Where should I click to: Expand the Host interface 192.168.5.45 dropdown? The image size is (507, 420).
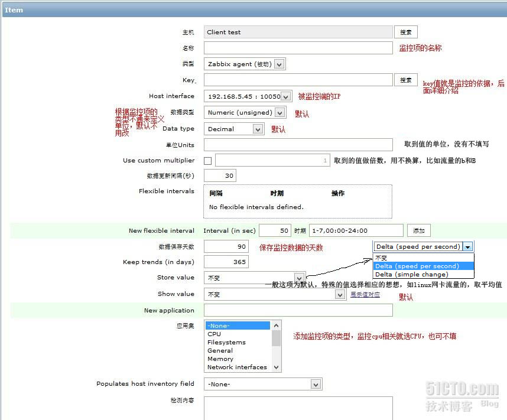248,96
